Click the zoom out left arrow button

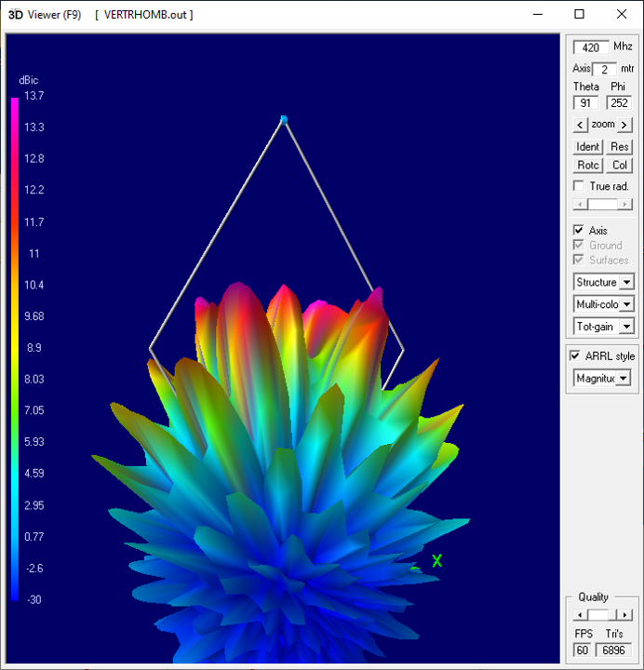point(580,125)
